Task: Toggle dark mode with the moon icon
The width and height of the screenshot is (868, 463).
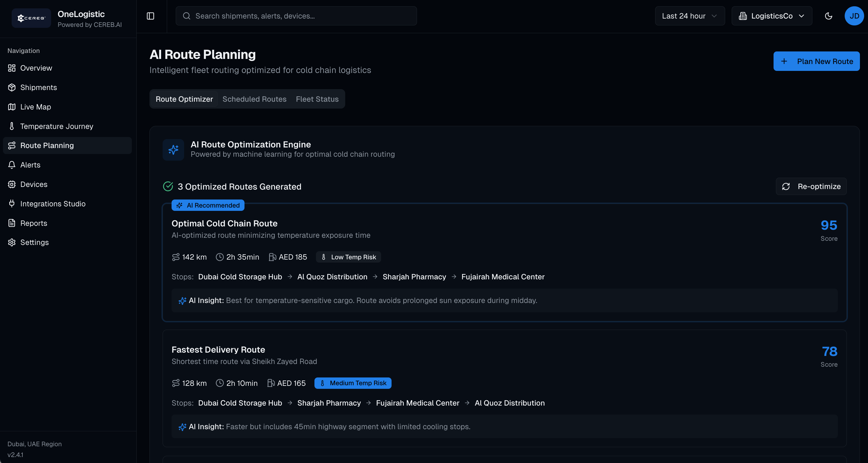Action: 829,16
